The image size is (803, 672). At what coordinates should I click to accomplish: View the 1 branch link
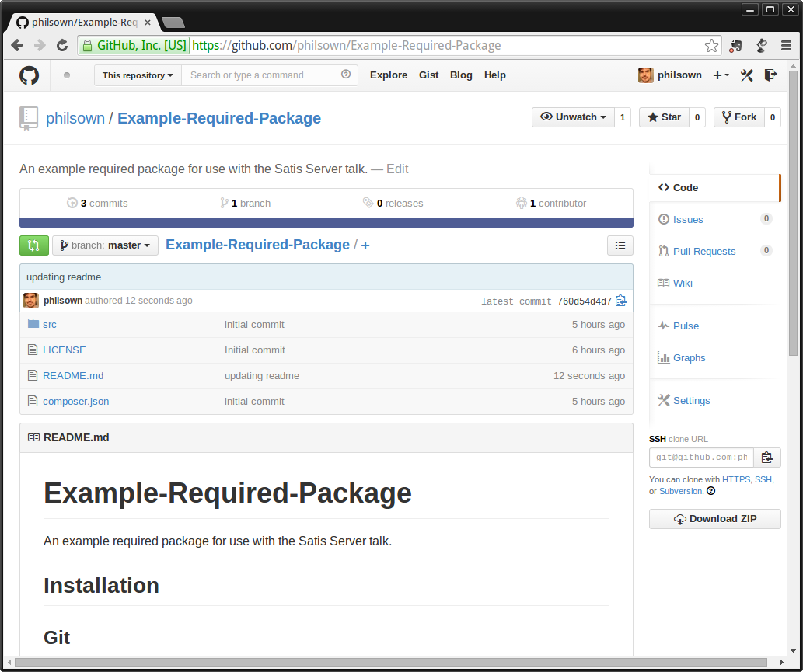pyautogui.click(x=245, y=204)
